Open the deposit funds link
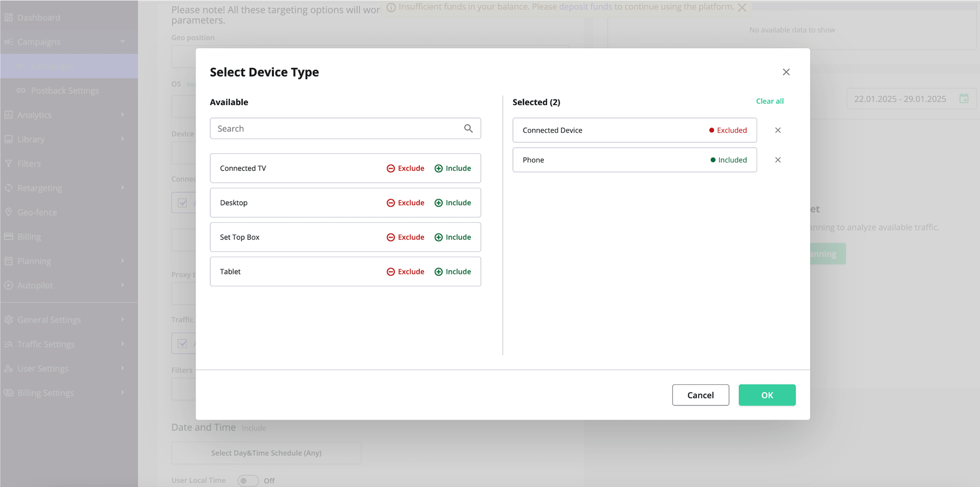Image resolution: width=980 pixels, height=487 pixels. point(585,6)
